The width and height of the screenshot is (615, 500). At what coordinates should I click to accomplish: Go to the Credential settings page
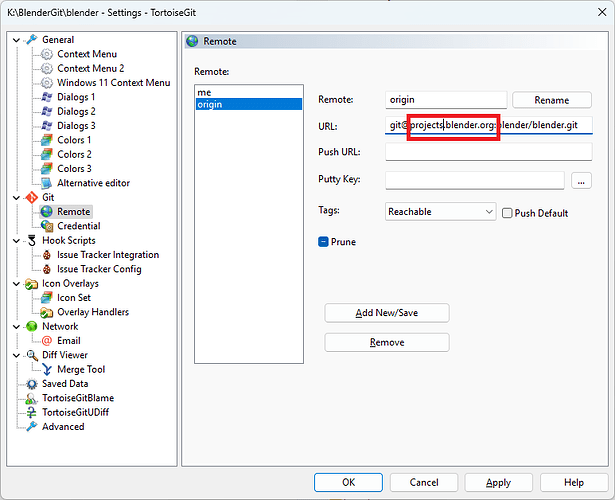coord(78,226)
